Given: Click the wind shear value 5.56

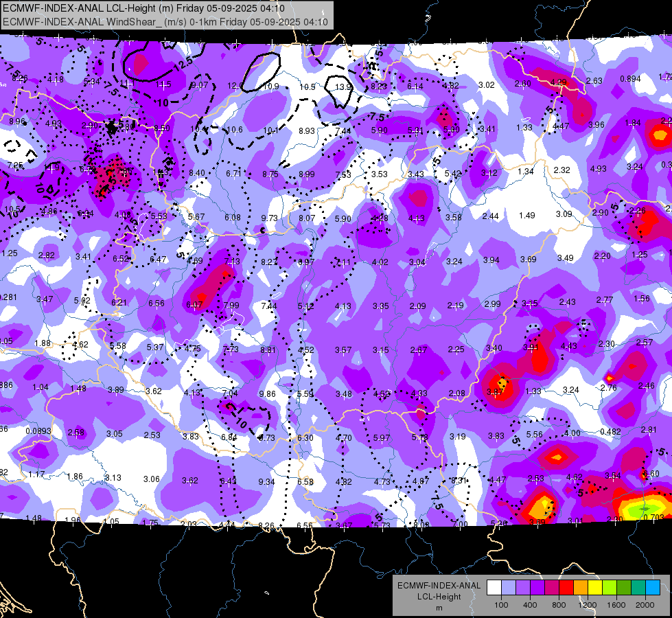Looking at the screenshot, I should pos(535,435).
